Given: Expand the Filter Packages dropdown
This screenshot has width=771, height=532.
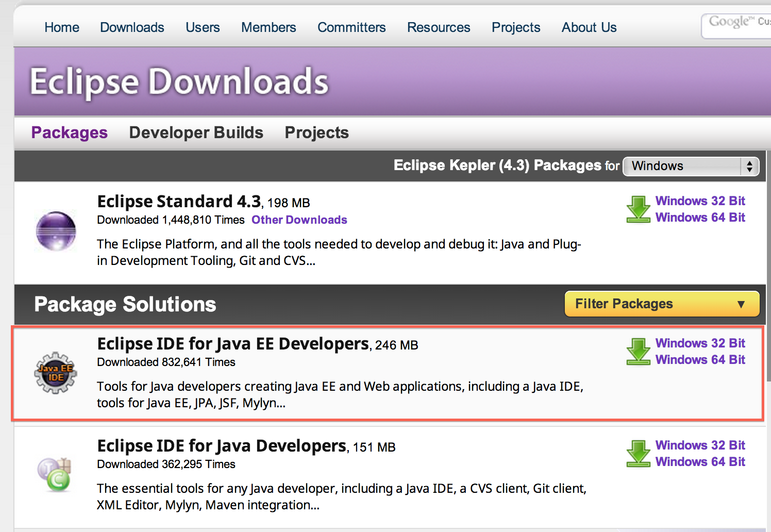Looking at the screenshot, I should [662, 304].
